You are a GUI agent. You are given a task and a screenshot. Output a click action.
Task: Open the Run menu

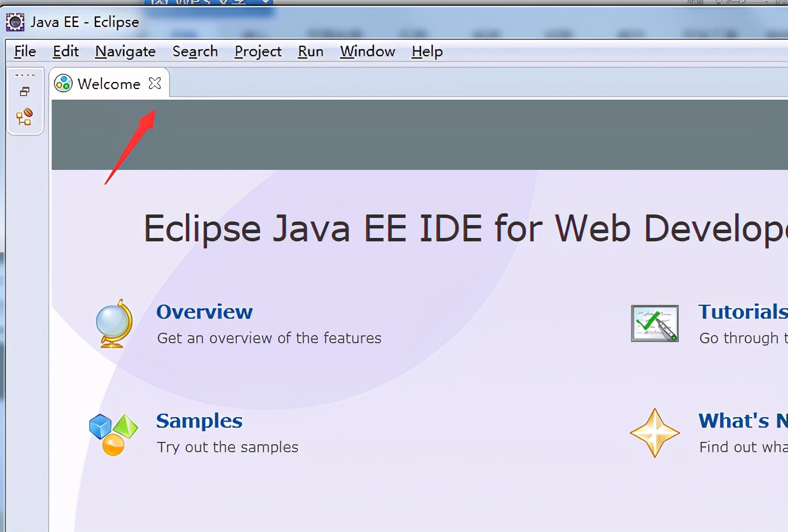pyautogui.click(x=310, y=52)
